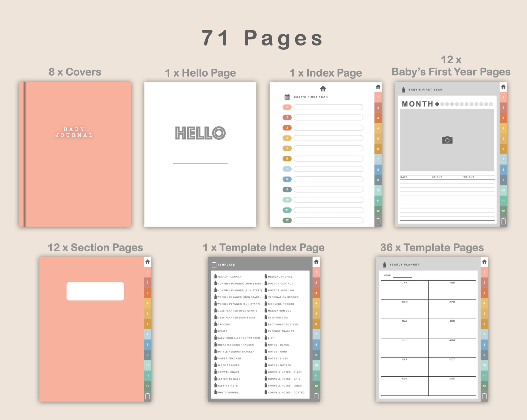Image resolution: width=527 pixels, height=420 pixels.
Task: Click the clipboard icon in the Template header
Action: click(x=214, y=265)
